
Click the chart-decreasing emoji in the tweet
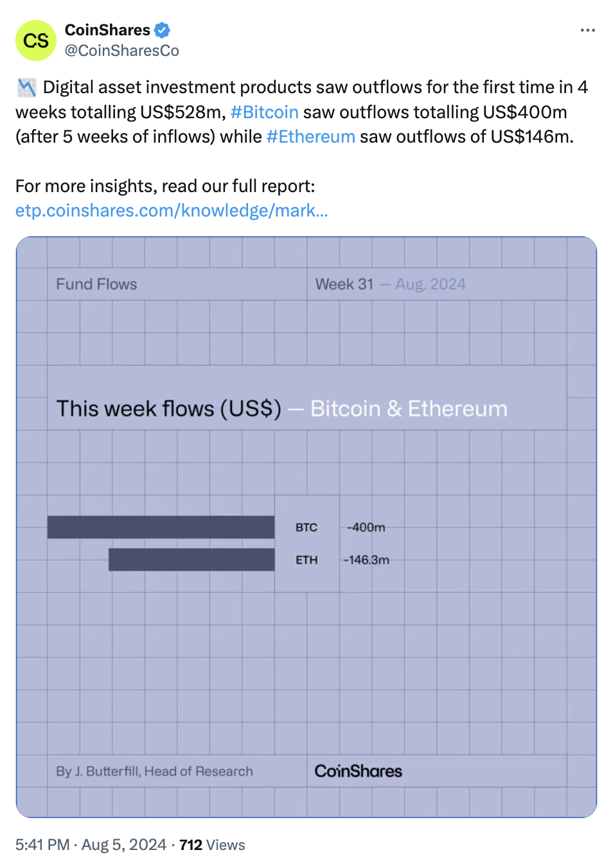[26, 87]
